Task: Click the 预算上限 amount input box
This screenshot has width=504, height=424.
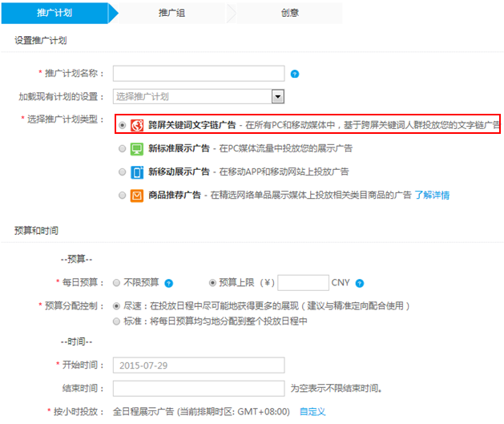Action: (x=302, y=283)
